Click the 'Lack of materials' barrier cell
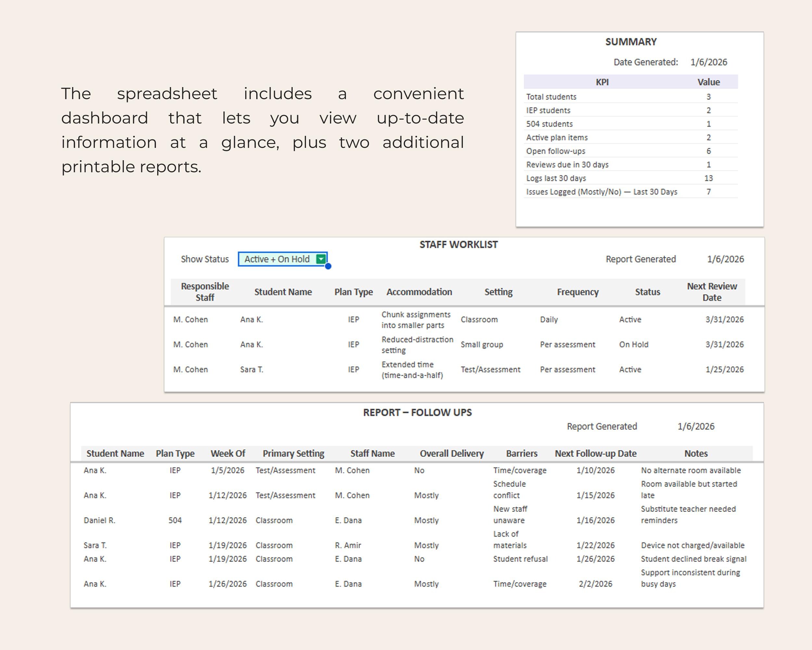 coord(510,539)
